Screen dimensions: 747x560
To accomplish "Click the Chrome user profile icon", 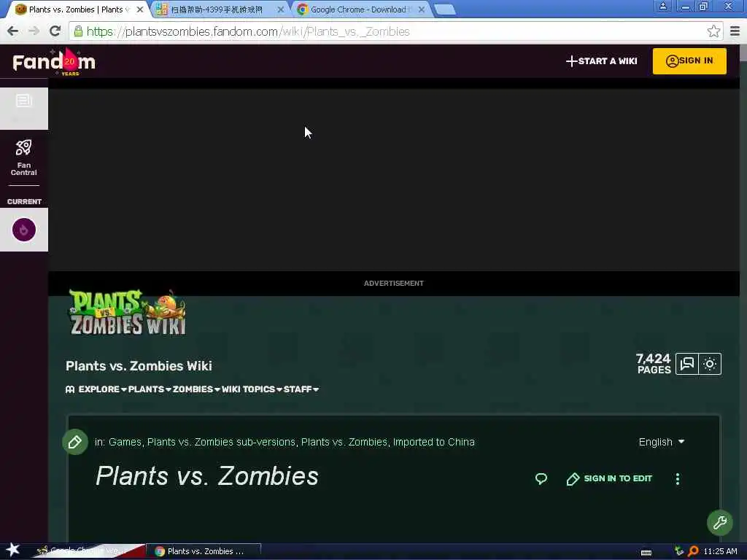I will click(x=662, y=6).
